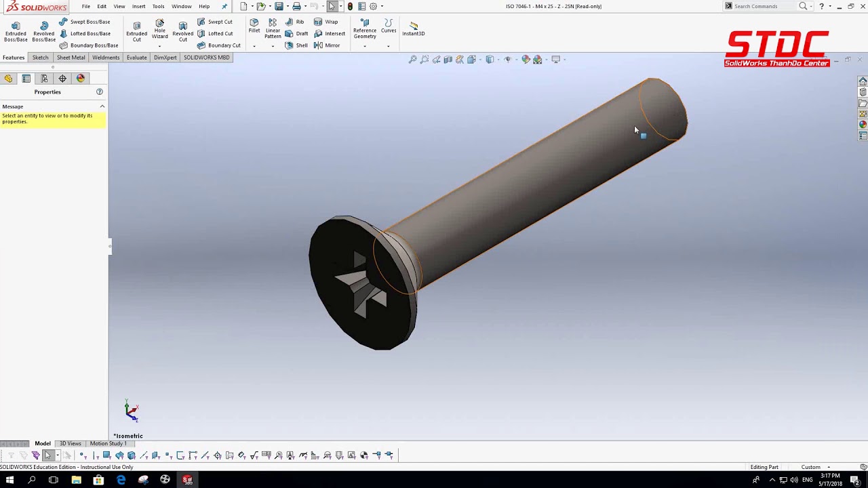Expand the Fillet dropdown arrow
868x488 pixels.
pyautogui.click(x=254, y=46)
